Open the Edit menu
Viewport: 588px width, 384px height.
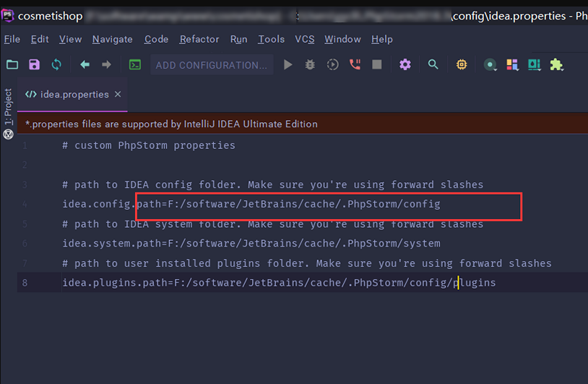(40, 39)
